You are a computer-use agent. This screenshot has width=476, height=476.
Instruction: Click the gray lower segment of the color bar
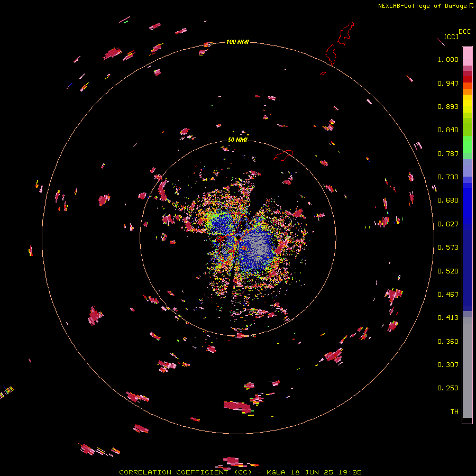(467, 368)
